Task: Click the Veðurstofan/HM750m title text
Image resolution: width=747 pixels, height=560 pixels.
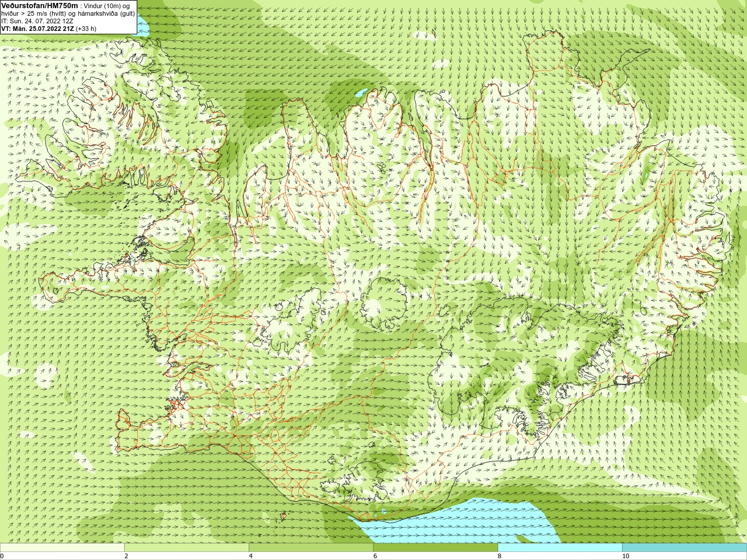Action: (x=40, y=5)
